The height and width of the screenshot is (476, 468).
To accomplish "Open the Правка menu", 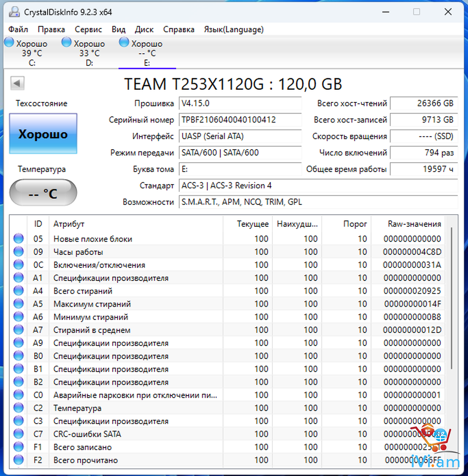I will (51, 29).
